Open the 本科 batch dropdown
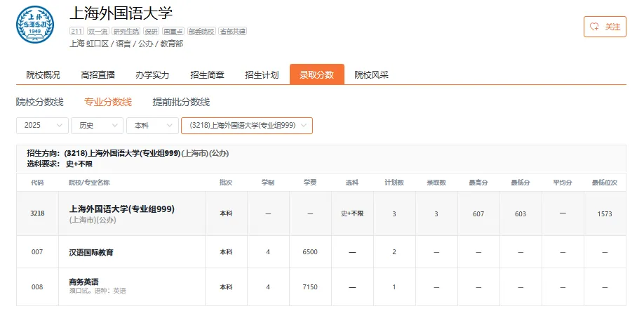Screen dimensions: 644x316 152,126
